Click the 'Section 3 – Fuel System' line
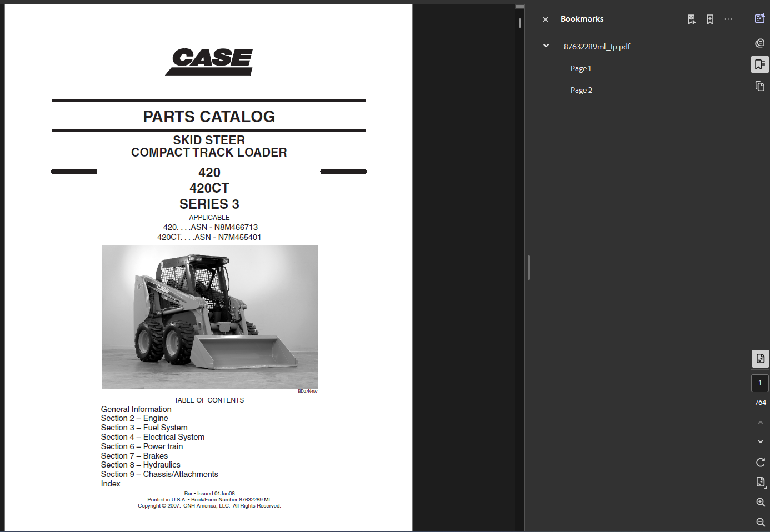Screen dimensions: 770x532 [144, 428]
